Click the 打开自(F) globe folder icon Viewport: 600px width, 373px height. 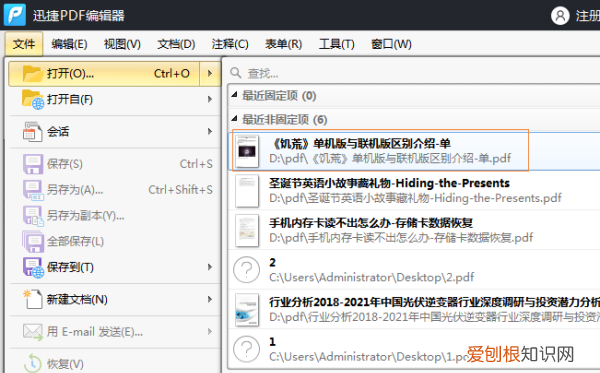tap(33, 99)
